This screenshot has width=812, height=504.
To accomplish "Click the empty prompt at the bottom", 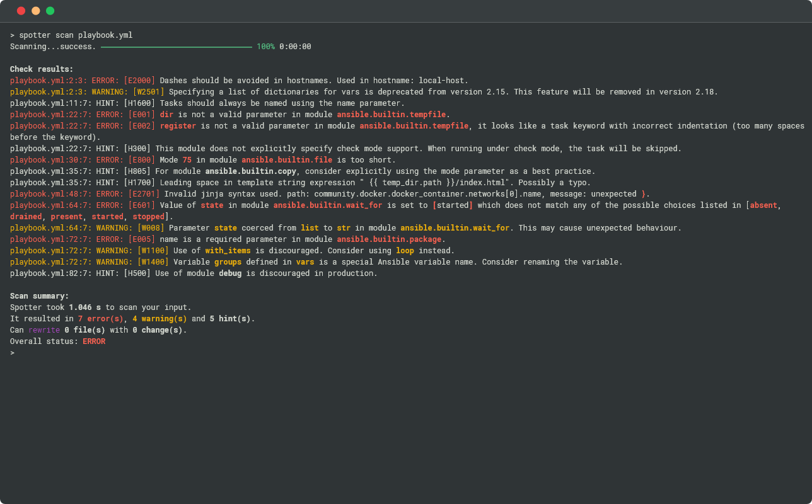I will pyautogui.click(x=13, y=353).
